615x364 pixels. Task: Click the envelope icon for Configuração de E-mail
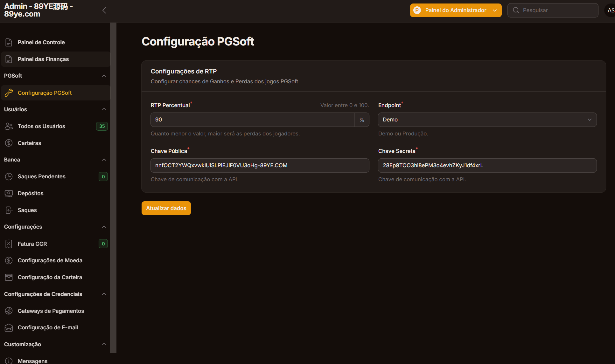[9, 327]
